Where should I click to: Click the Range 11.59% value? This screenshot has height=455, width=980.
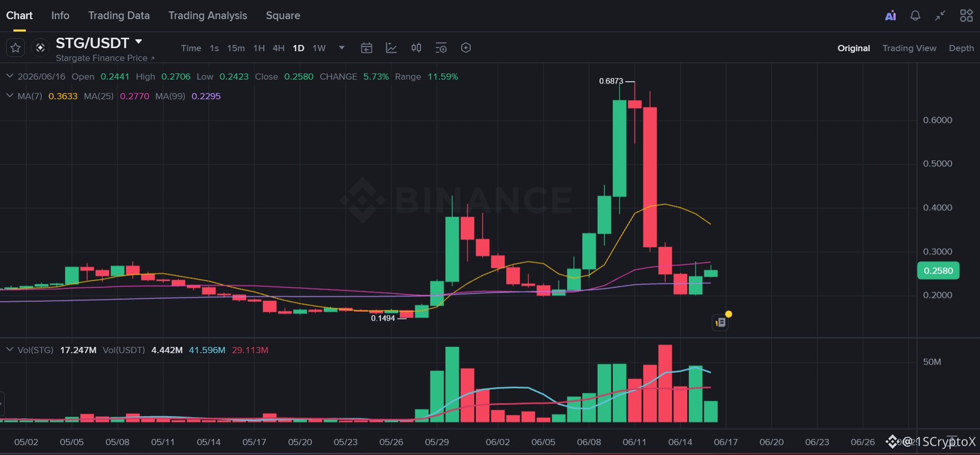pyautogui.click(x=443, y=77)
